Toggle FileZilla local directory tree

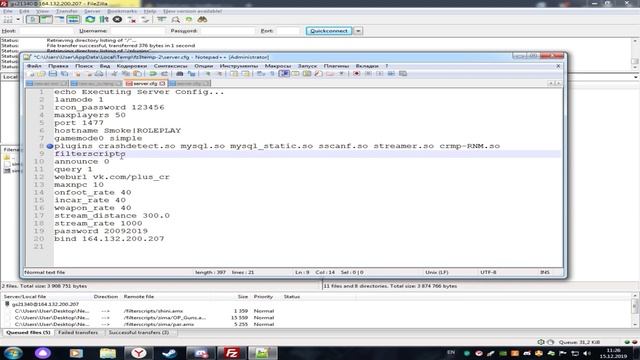(46, 20)
